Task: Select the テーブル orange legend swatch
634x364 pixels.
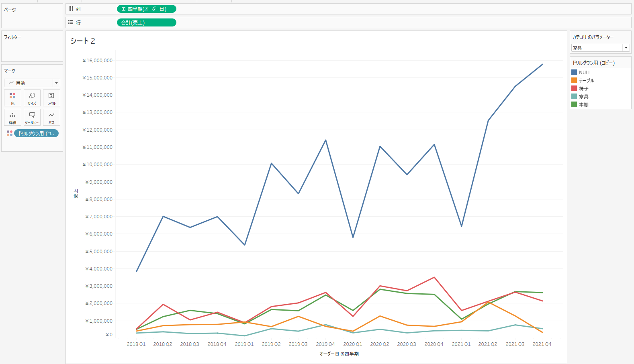Action: (x=574, y=80)
